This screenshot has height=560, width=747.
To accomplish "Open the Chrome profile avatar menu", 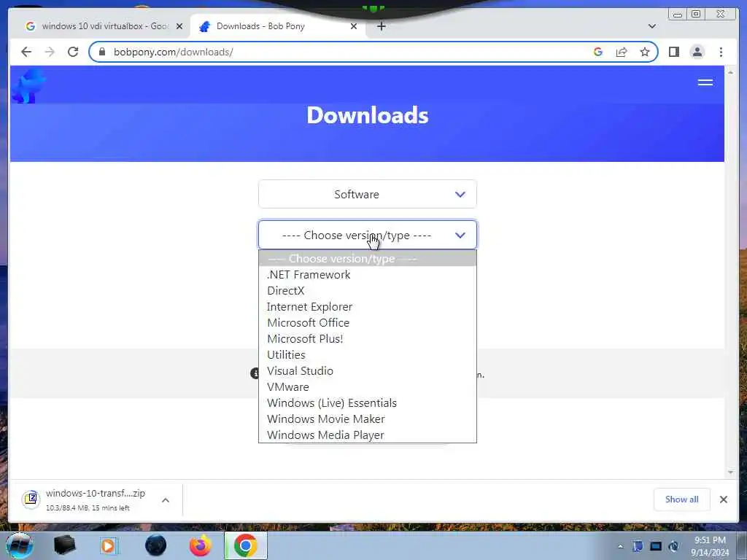I will 697,52.
